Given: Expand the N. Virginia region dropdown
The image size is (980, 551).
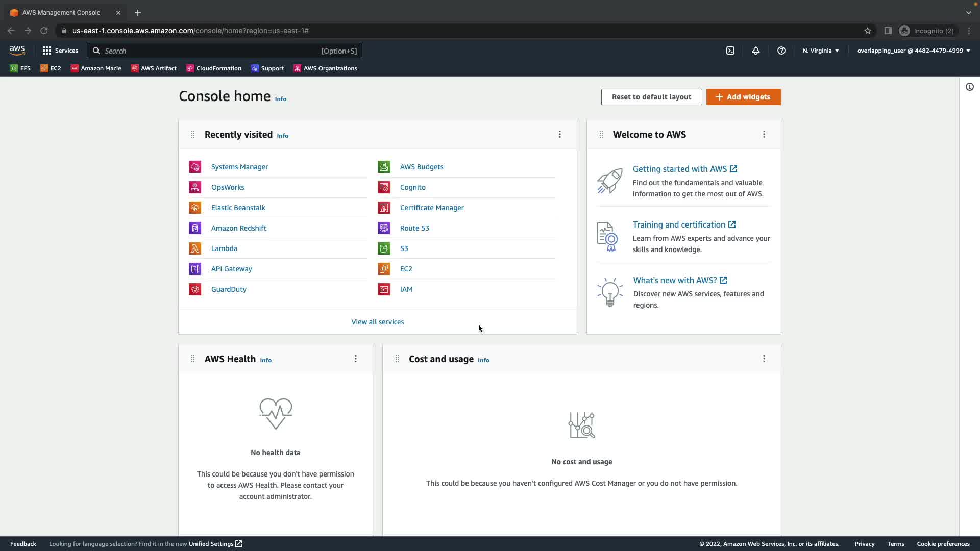Looking at the screenshot, I should (x=821, y=51).
